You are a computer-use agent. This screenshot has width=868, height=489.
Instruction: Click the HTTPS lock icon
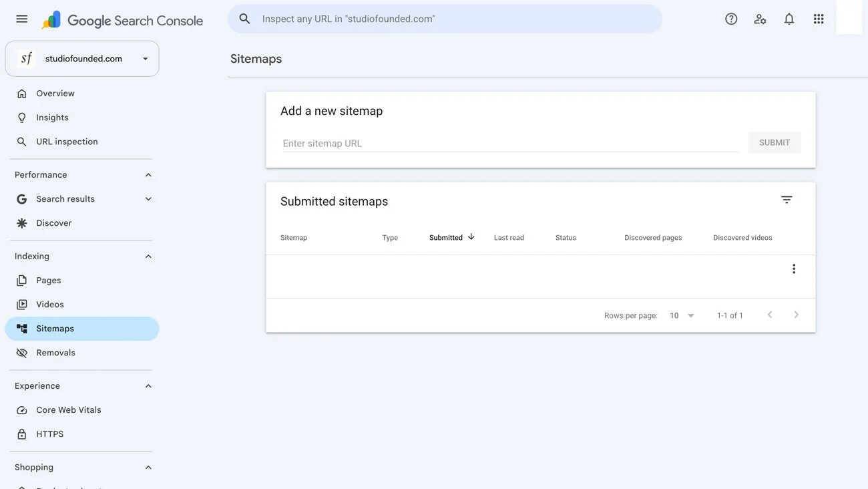pyautogui.click(x=22, y=434)
